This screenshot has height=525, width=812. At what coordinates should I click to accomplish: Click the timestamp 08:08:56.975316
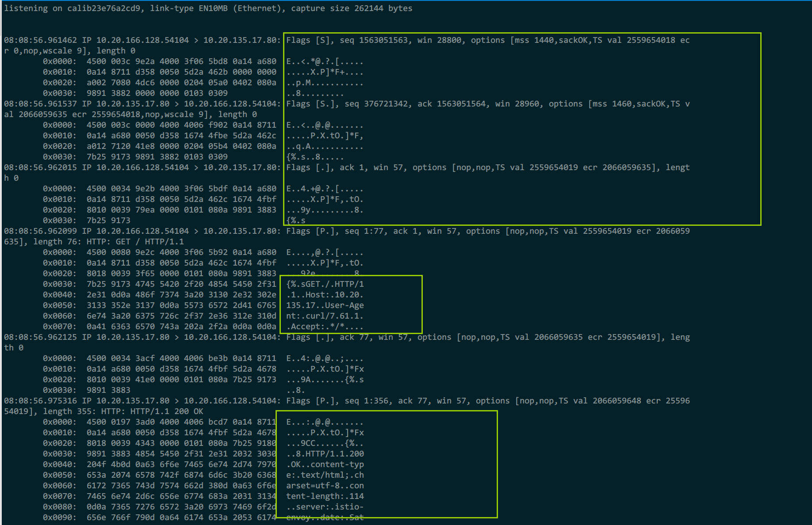click(x=40, y=401)
